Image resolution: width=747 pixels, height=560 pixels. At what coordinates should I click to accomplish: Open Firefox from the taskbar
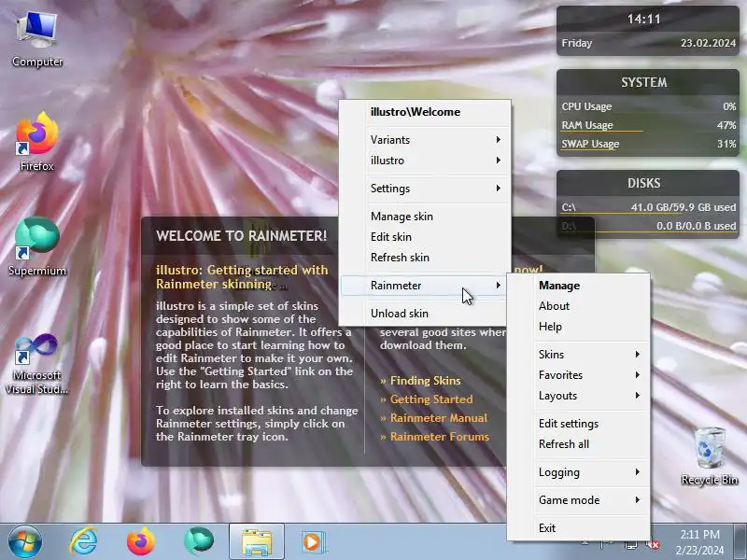pyautogui.click(x=141, y=542)
